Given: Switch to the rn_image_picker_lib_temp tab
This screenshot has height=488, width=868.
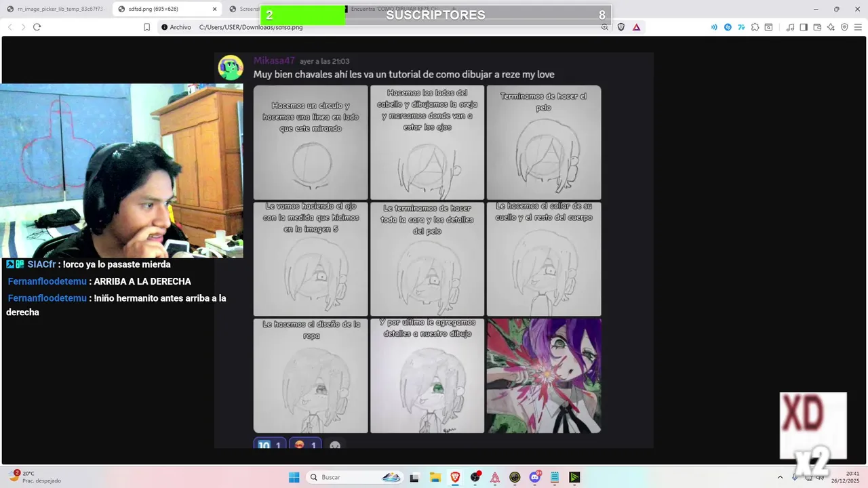Looking at the screenshot, I should point(56,9).
